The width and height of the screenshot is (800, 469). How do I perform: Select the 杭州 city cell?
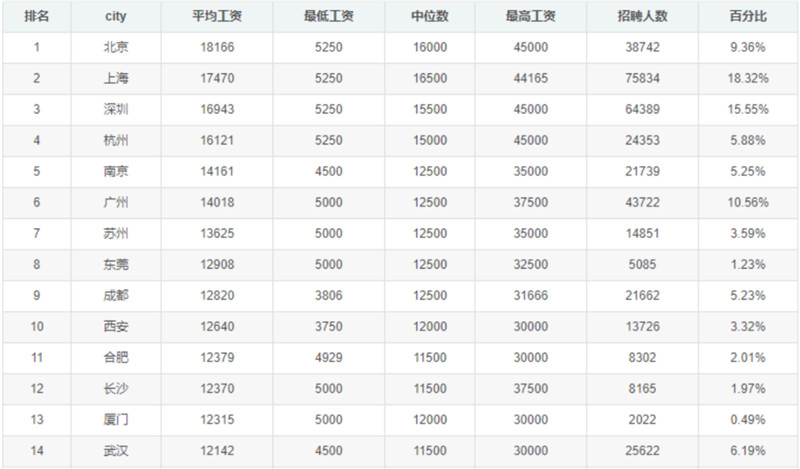click(x=115, y=140)
